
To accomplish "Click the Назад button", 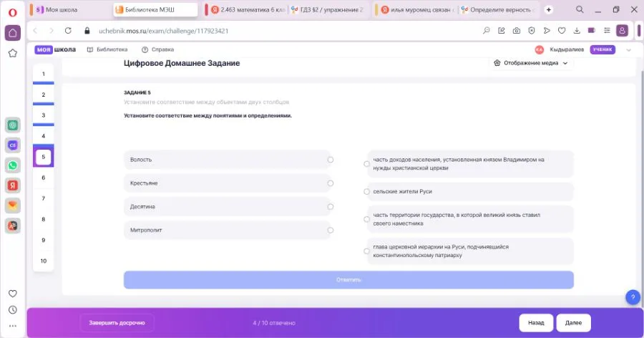I will coord(536,323).
